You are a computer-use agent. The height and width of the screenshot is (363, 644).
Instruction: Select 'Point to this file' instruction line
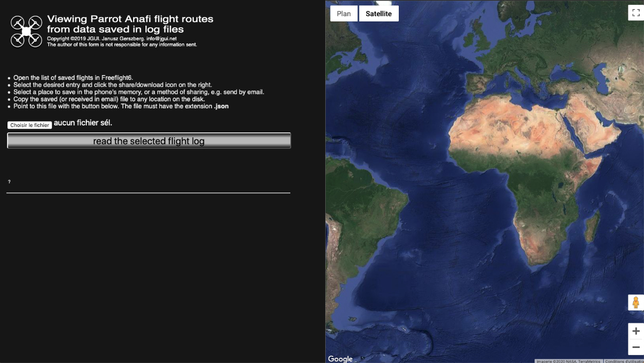click(121, 106)
